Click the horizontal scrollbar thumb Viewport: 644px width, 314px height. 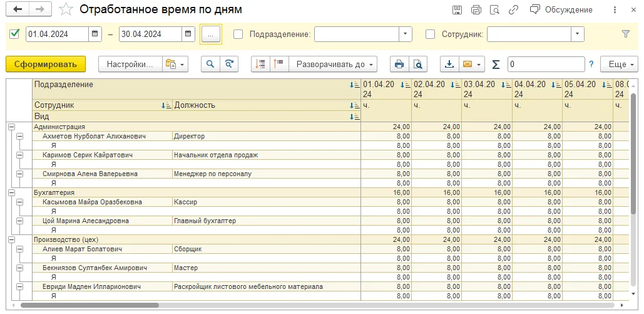89,305
